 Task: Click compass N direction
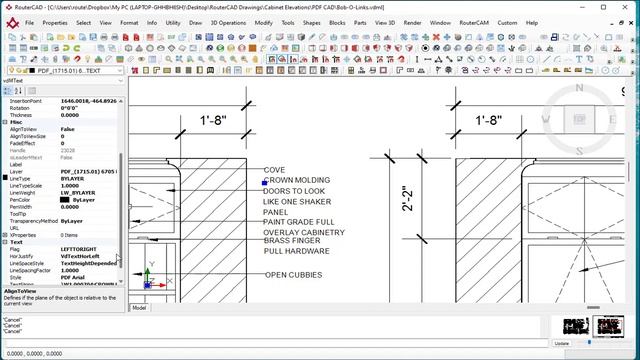pyautogui.click(x=579, y=87)
